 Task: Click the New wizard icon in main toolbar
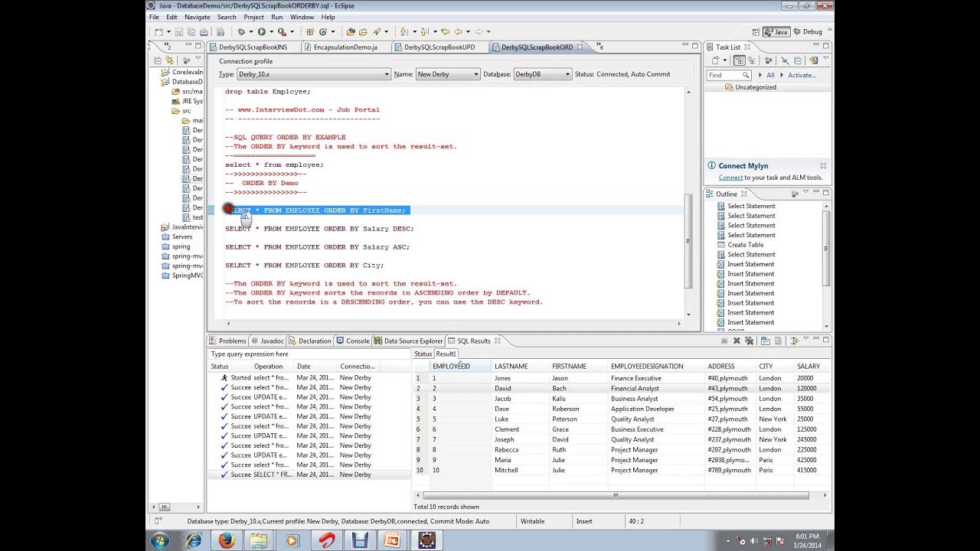(158, 31)
